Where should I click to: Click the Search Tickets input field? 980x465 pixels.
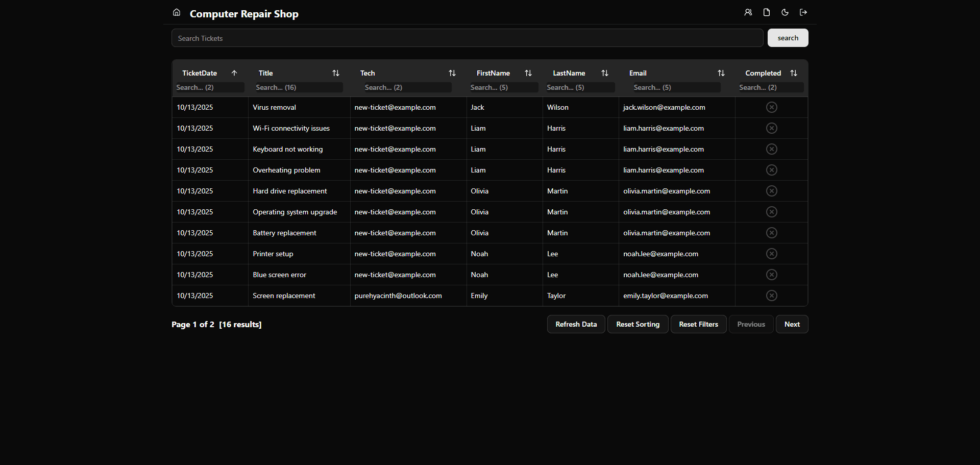(467, 38)
